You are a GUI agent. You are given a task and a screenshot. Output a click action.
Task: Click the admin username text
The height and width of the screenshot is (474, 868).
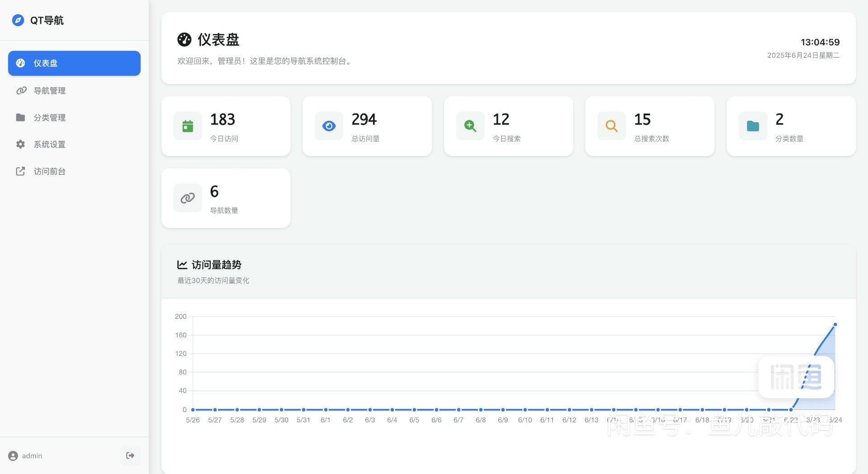pyautogui.click(x=32, y=456)
